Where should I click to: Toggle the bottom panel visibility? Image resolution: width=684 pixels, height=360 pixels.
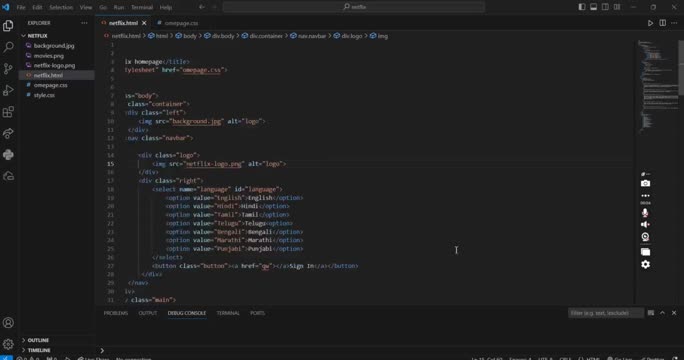click(593, 7)
